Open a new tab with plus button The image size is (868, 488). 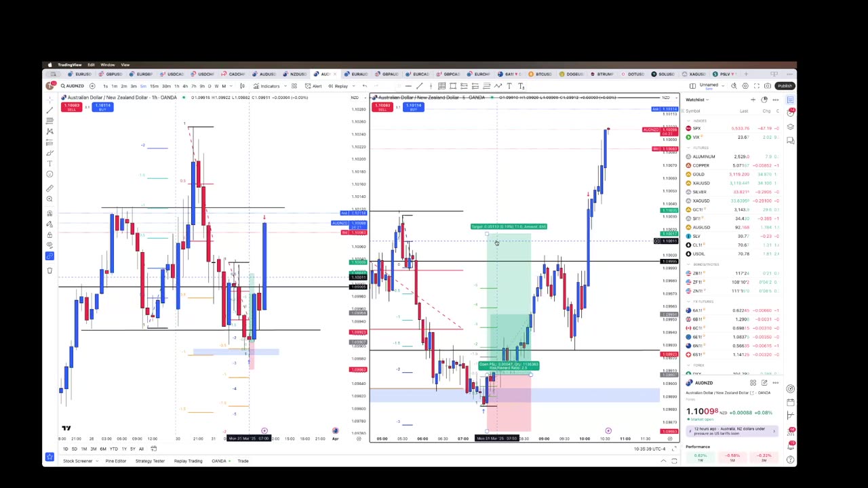tap(746, 74)
